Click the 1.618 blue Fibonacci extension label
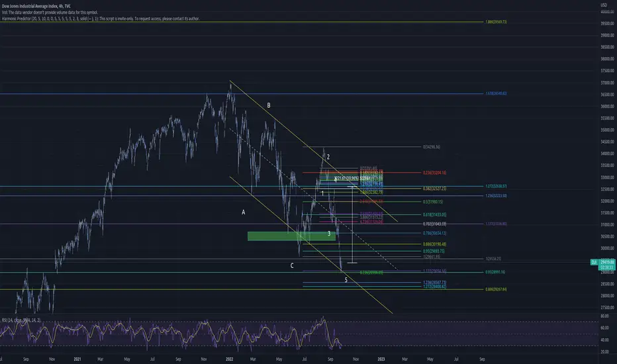Image resolution: width=617 pixels, height=364 pixels. pos(496,94)
